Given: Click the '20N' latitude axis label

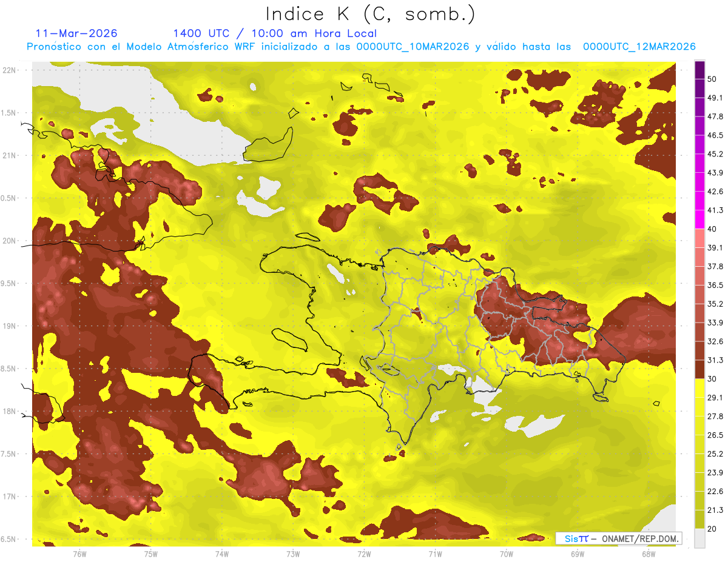Looking at the screenshot, I should [x=10, y=241].
